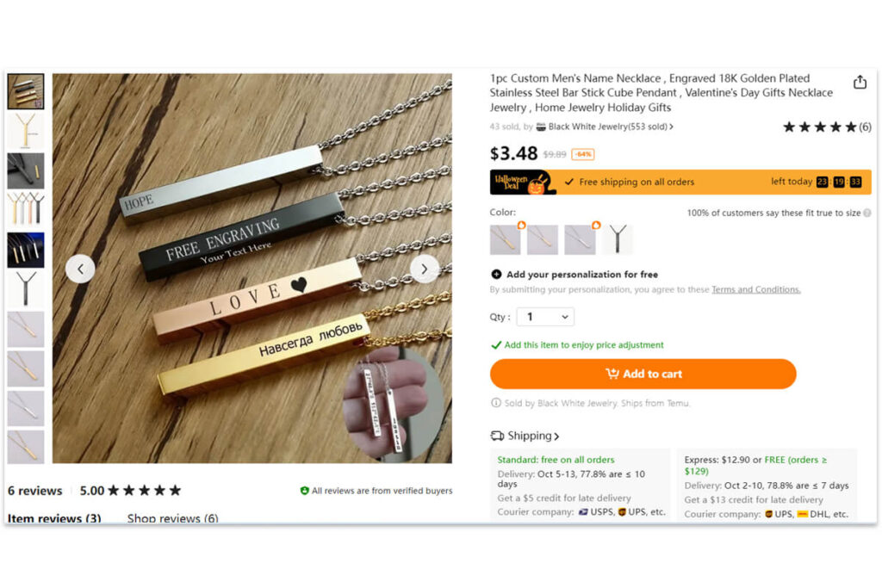Advance to the next product image
This screenshot has width=882, height=588.
tap(424, 269)
